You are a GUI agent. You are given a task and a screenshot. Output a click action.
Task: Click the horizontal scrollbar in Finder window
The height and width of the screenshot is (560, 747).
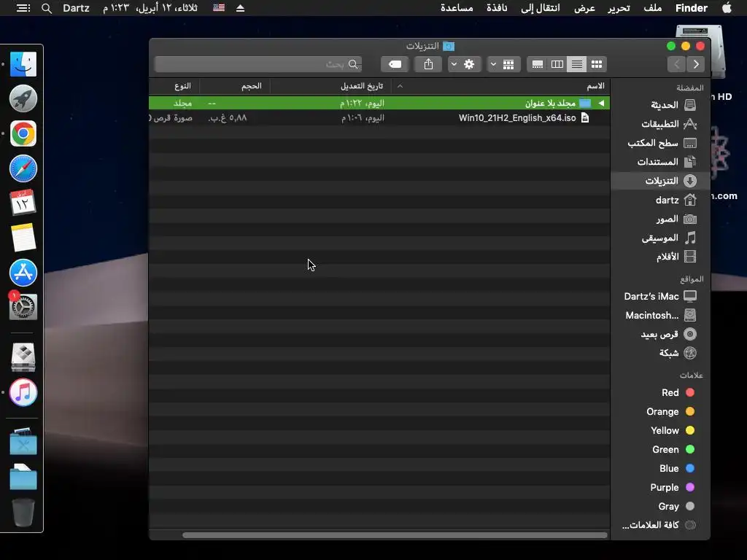pyautogui.click(x=395, y=535)
